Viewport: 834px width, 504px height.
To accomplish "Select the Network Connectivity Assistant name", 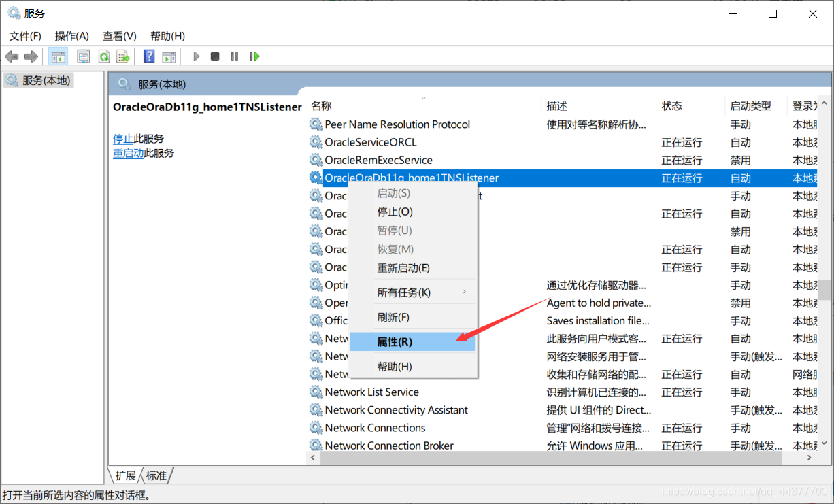I will point(396,409).
